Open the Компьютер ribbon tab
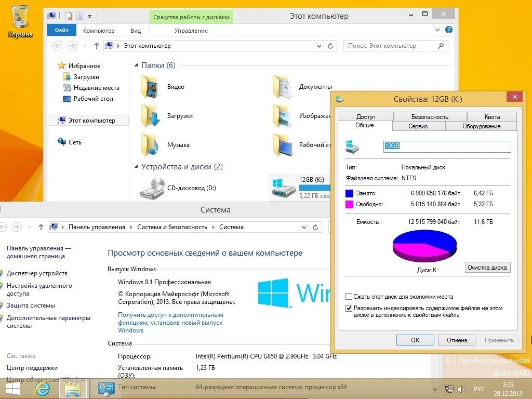The image size is (532, 399). pos(99,31)
